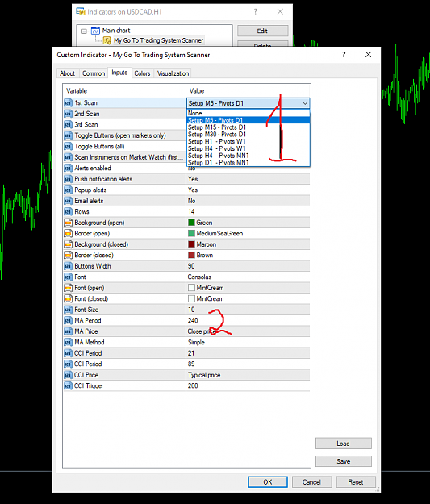The image size is (430, 504).
Task: Click the Popup alerts Yes value
Action: point(193,190)
